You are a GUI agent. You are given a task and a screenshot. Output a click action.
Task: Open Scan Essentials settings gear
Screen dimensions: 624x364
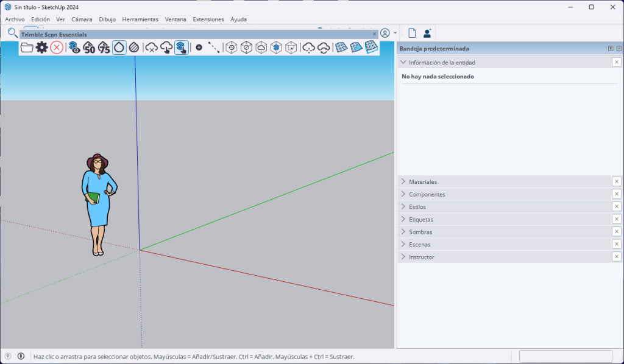click(42, 47)
